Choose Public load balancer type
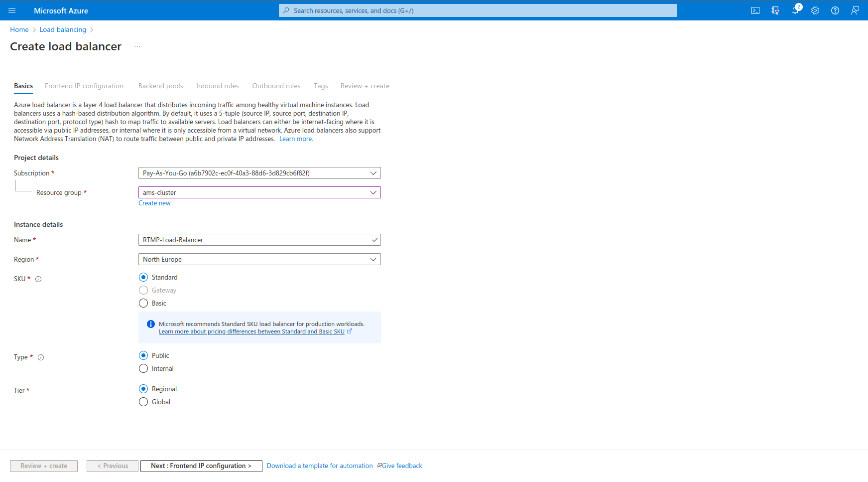Screen dimensions: 868x482 click(x=143, y=355)
